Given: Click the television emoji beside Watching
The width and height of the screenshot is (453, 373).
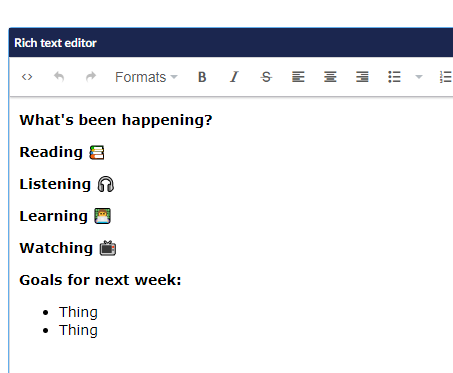Looking at the screenshot, I should point(108,248).
